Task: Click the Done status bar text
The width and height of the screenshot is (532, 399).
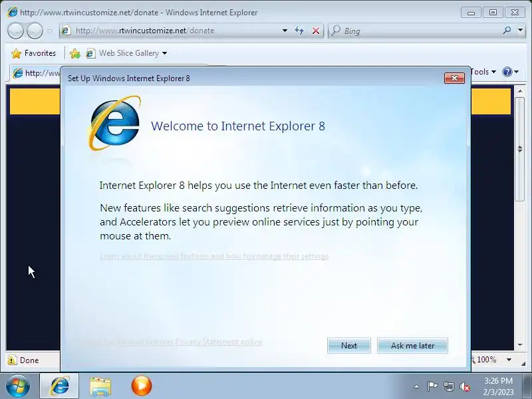Action: coord(29,360)
